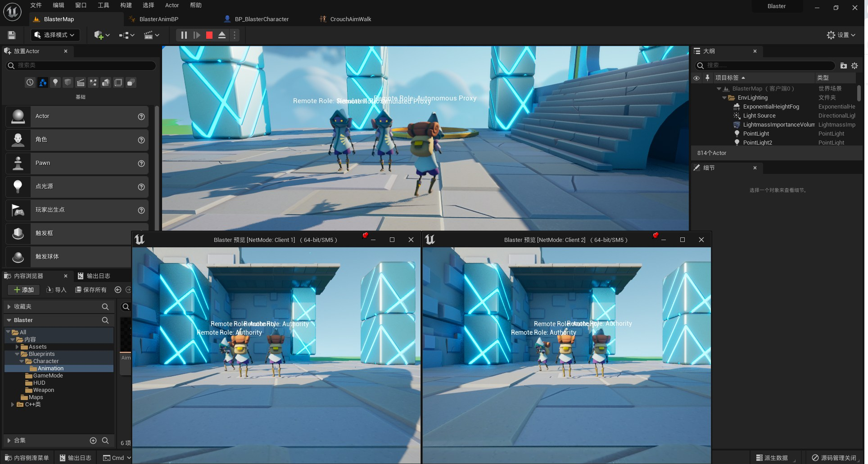Collapse the EnvLighting folder
The width and height of the screenshot is (868, 464).
click(724, 98)
